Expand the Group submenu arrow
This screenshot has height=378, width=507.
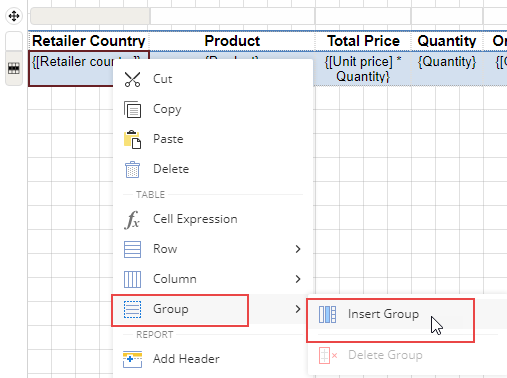[x=298, y=309]
